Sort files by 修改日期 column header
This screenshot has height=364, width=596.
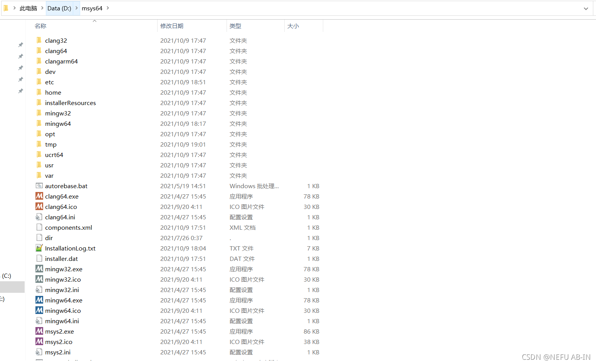172,26
